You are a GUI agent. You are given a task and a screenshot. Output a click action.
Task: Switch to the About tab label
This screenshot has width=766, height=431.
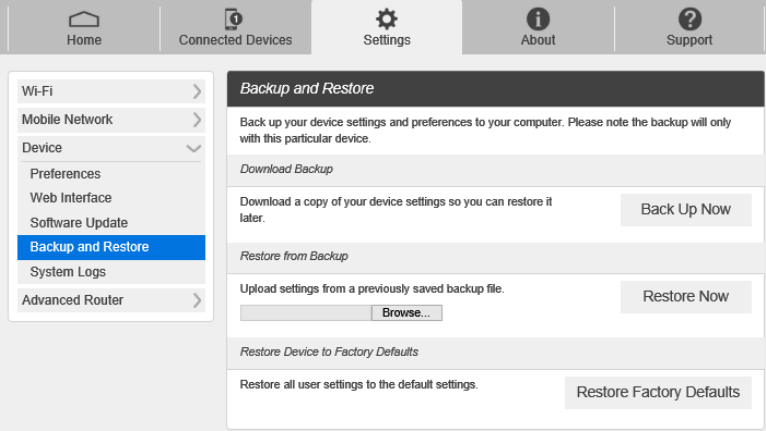pyautogui.click(x=538, y=40)
